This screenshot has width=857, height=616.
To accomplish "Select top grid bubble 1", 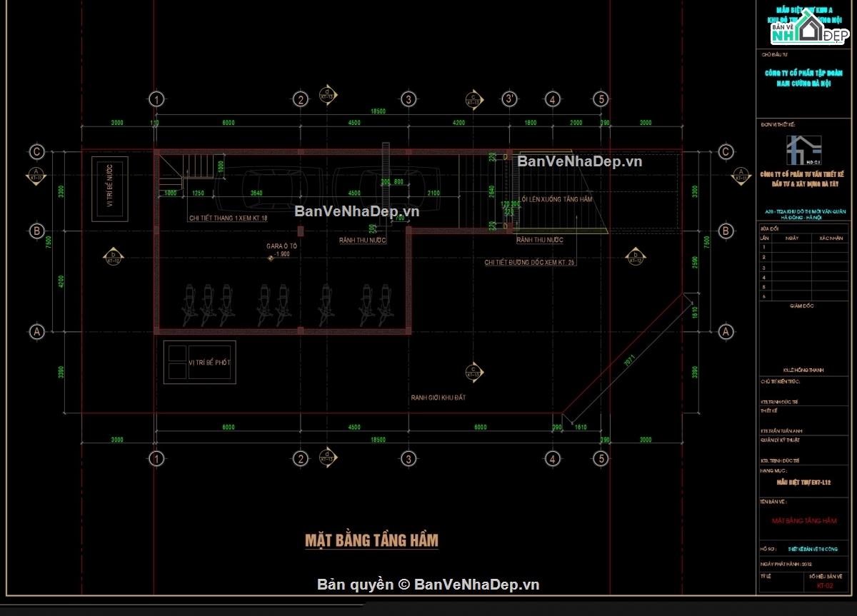I will [156, 99].
